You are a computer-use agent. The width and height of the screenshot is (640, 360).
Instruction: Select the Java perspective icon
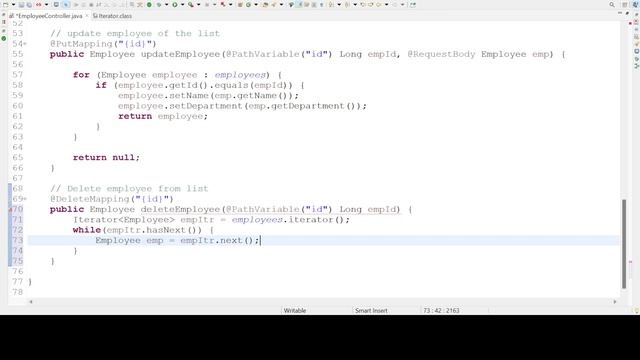[636, 4]
